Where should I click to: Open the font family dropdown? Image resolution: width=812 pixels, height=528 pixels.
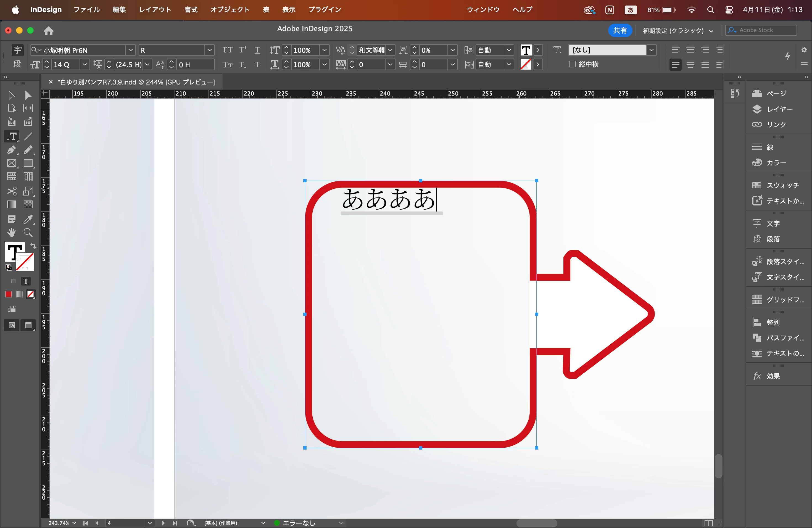point(130,50)
